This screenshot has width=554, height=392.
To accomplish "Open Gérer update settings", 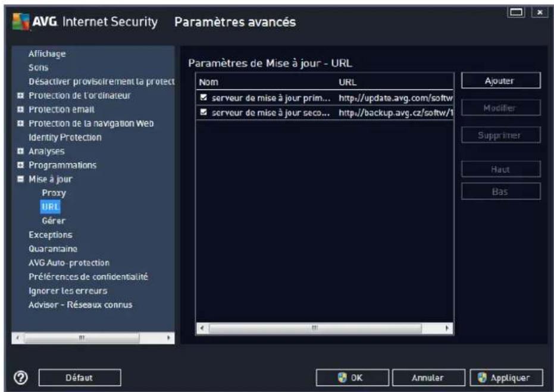I will coord(54,221).
